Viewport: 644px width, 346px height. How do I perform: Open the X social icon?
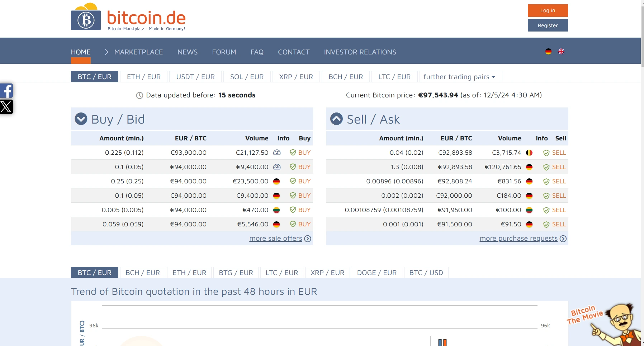coord(6,107)
